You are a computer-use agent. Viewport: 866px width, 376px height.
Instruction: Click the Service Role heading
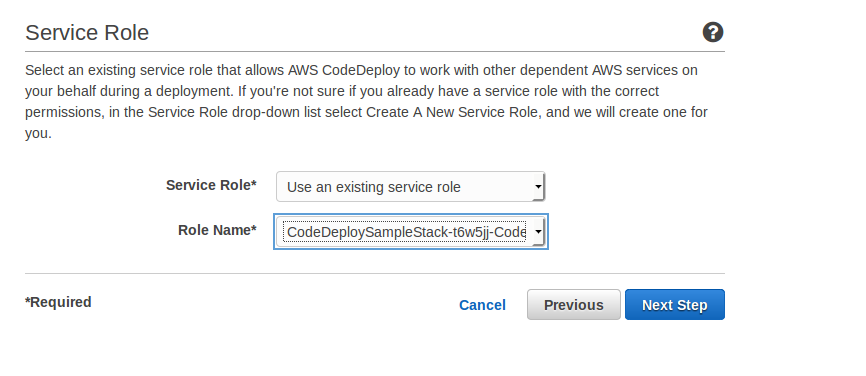[x=87, y=33]
